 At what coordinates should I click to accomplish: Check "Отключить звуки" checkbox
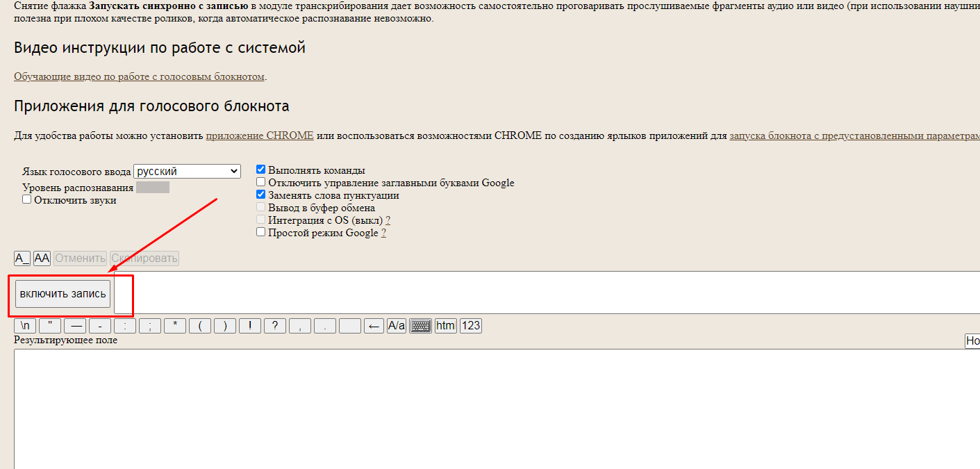(x=27, y=199)
